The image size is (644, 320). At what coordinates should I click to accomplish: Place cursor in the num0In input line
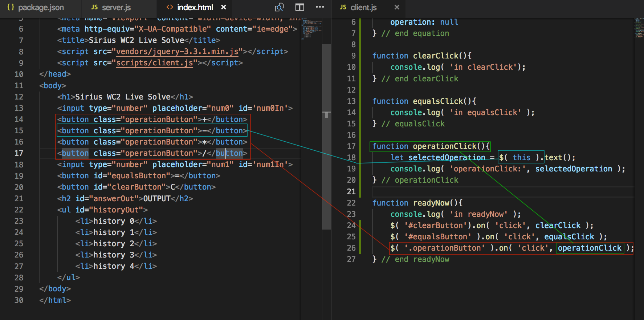(x=175, y=108)
